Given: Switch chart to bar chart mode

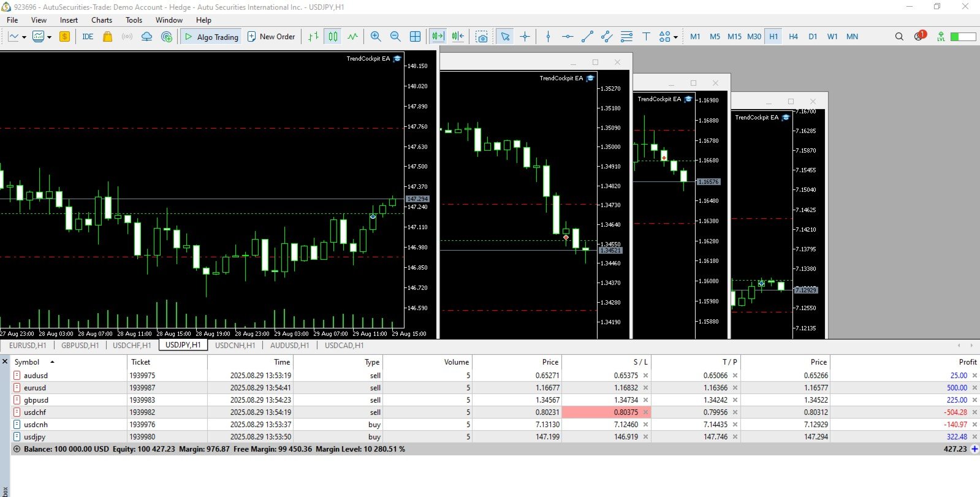Looking at the screenshot, I should click(x=313, y=37).
